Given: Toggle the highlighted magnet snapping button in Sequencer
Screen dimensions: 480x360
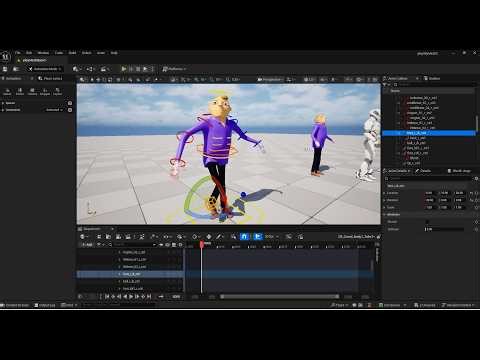Looking at the screenshot, I should point(244,236).
